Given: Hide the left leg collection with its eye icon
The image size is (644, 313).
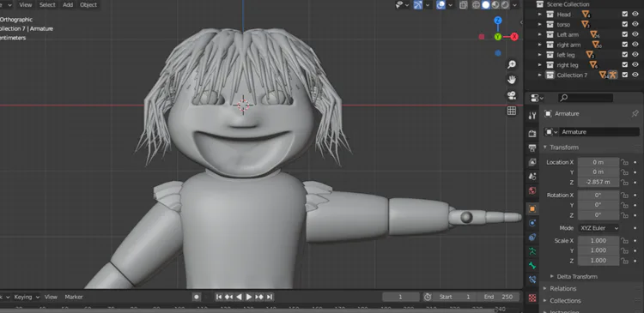Looking at the screenshot, I should (x=635, y=55).
